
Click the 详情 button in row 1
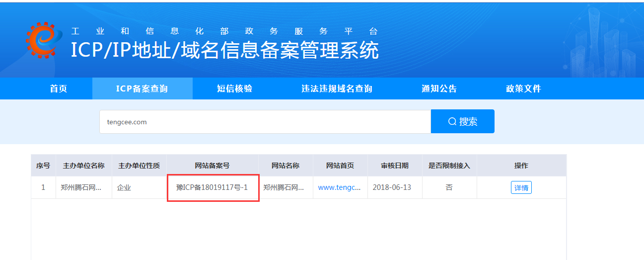[x=521, y=188]
